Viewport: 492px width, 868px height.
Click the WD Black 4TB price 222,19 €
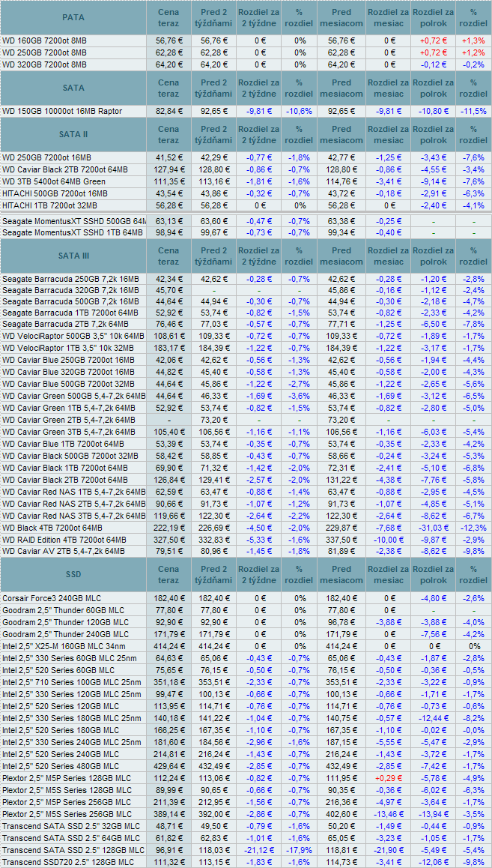[169, 528]
